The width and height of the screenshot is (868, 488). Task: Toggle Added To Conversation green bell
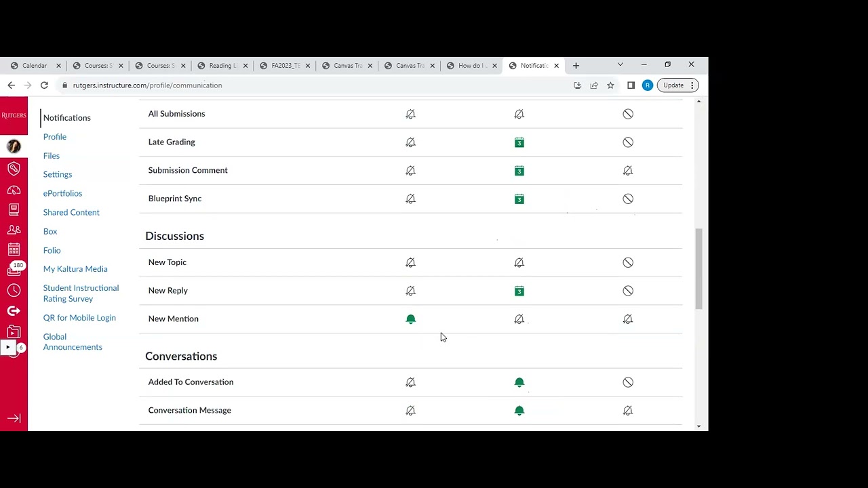pyautogui.click(x=519, y=382)
